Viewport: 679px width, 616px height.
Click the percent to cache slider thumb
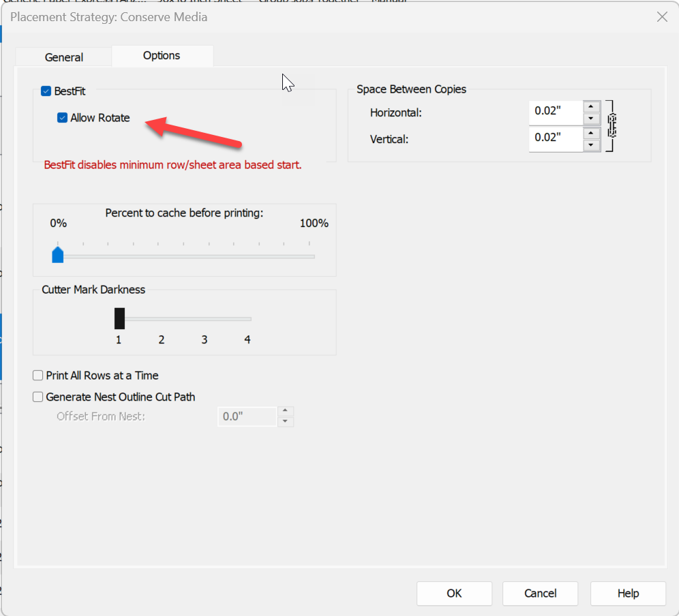coord(57,255)
